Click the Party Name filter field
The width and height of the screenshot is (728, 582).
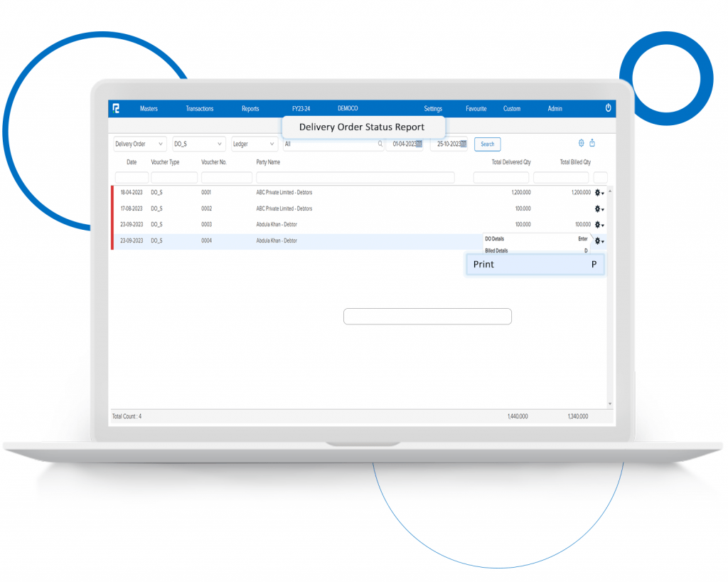355,176
